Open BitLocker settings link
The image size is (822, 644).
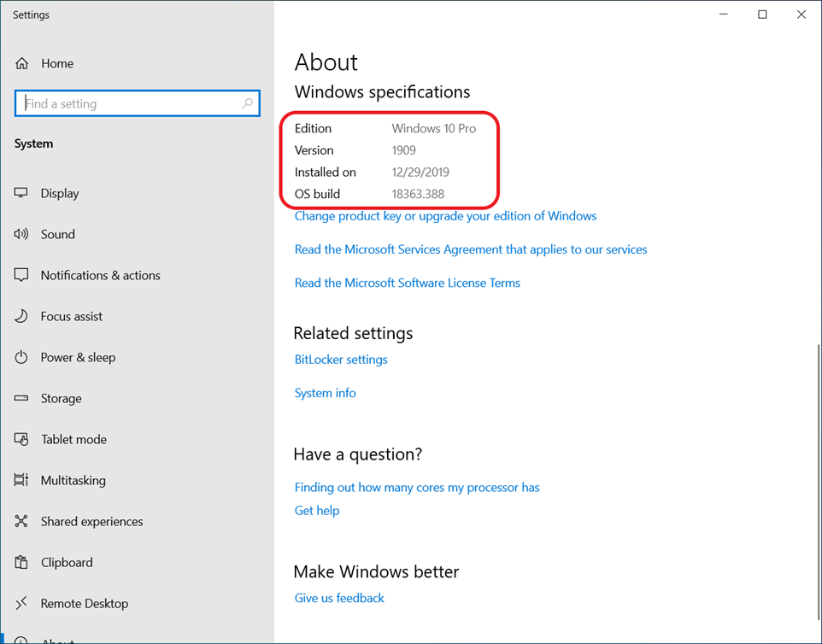coord(341,360)
